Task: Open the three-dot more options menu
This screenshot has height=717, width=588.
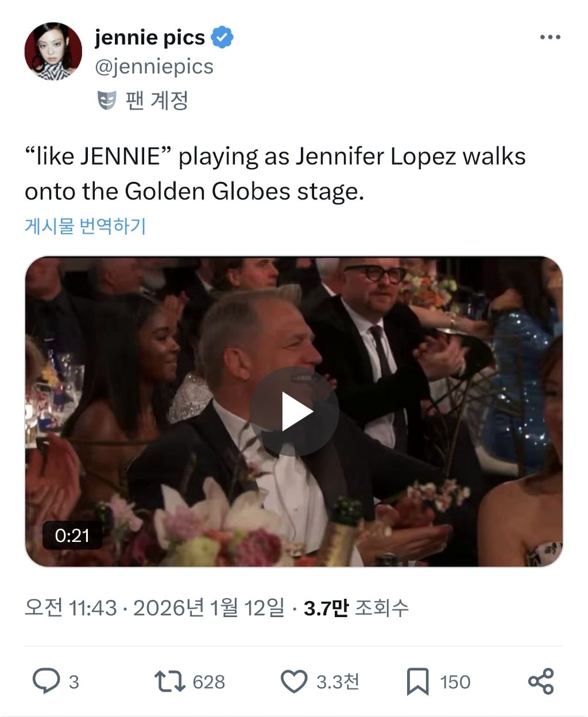Action: [x=550, y=38]
